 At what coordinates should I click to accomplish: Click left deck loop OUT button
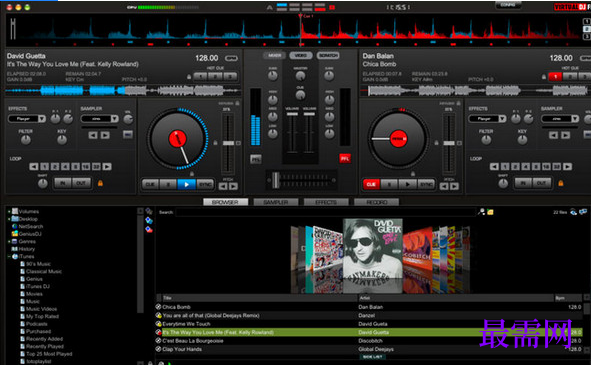coord(81,183)
